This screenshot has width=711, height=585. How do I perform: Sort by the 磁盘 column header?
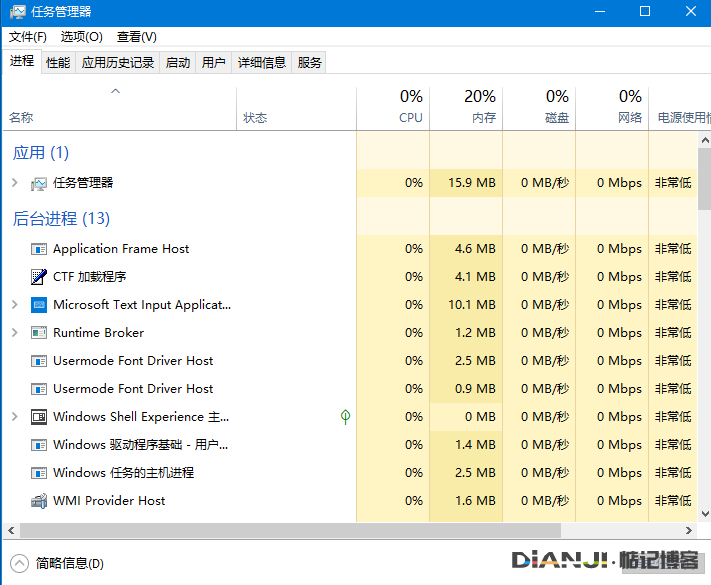pyautogui.click(x=539, y=108)
